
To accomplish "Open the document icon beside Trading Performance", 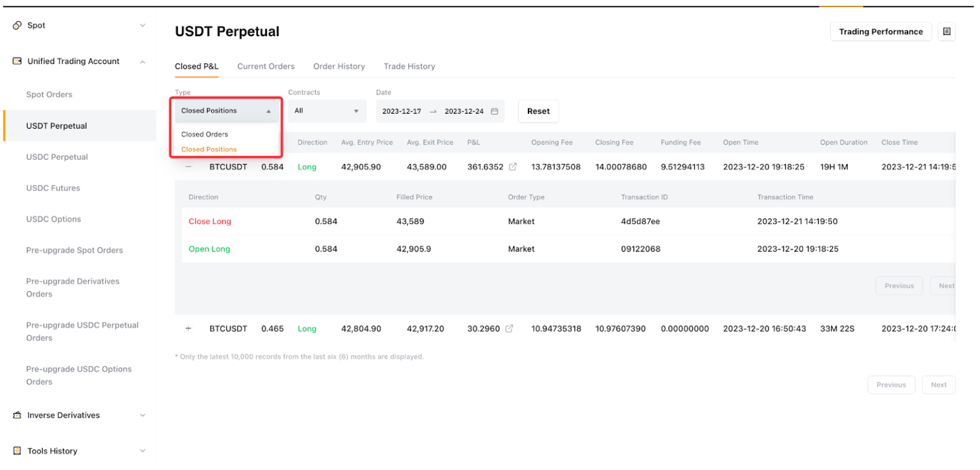I will point(946,31).
